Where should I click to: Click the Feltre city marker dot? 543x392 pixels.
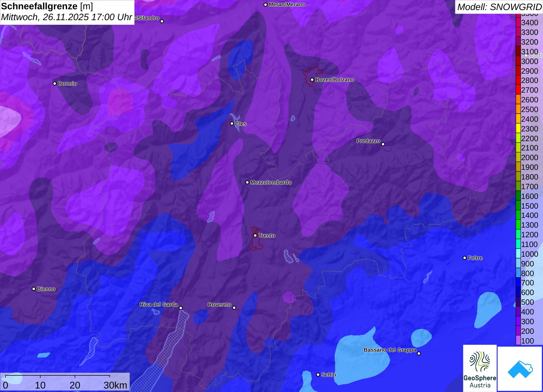(x=465, y=258)
